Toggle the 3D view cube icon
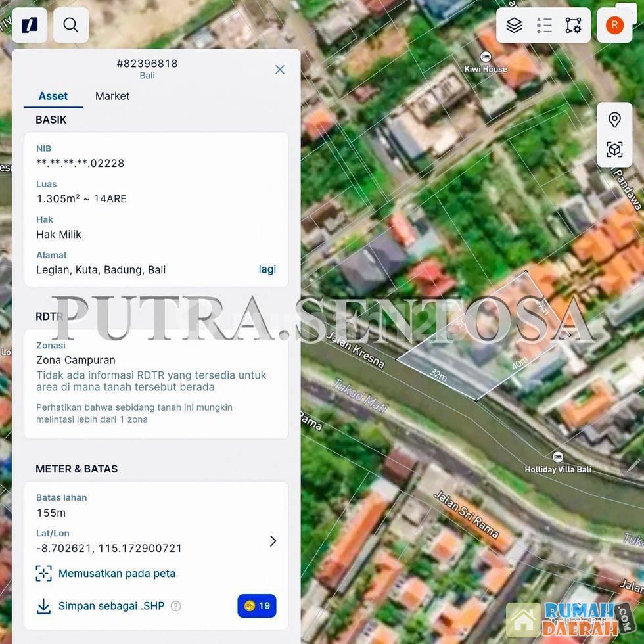 (614, 150)
